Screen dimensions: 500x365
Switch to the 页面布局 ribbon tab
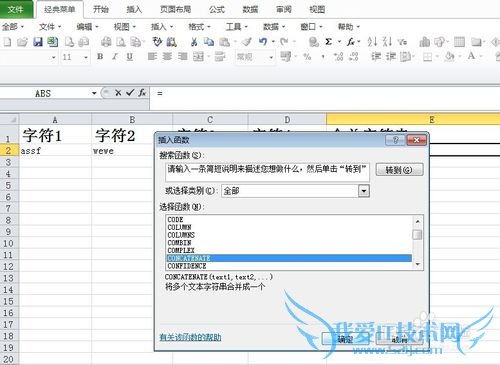[175, 9]
